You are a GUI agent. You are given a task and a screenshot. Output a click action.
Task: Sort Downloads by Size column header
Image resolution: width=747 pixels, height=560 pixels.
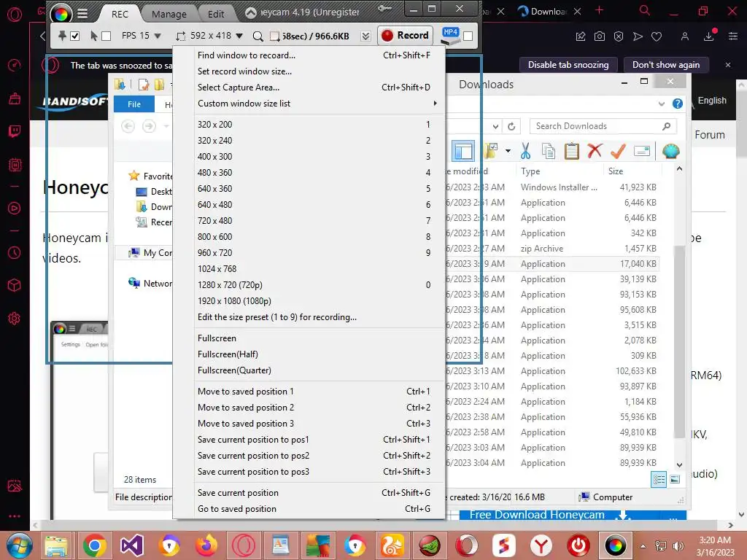coord(616,171)
